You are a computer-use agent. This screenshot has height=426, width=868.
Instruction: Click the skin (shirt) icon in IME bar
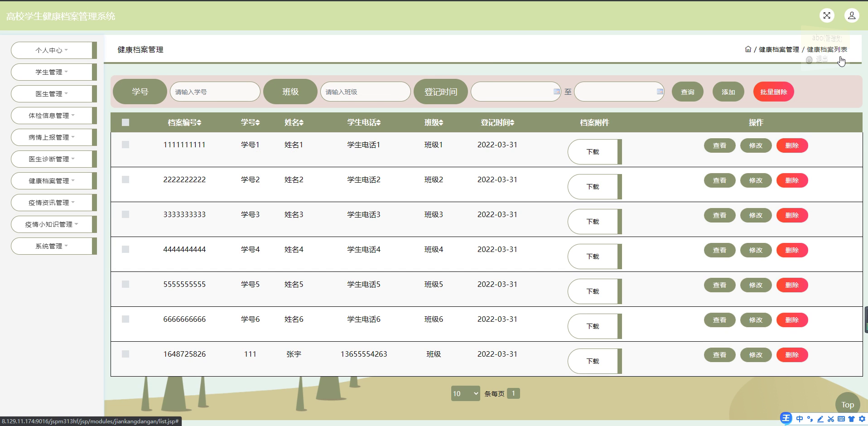[x=851, y=419]
